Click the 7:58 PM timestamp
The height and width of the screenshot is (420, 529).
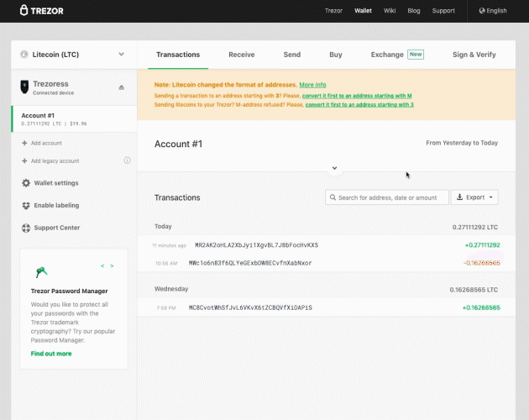[x=166, y=308]
